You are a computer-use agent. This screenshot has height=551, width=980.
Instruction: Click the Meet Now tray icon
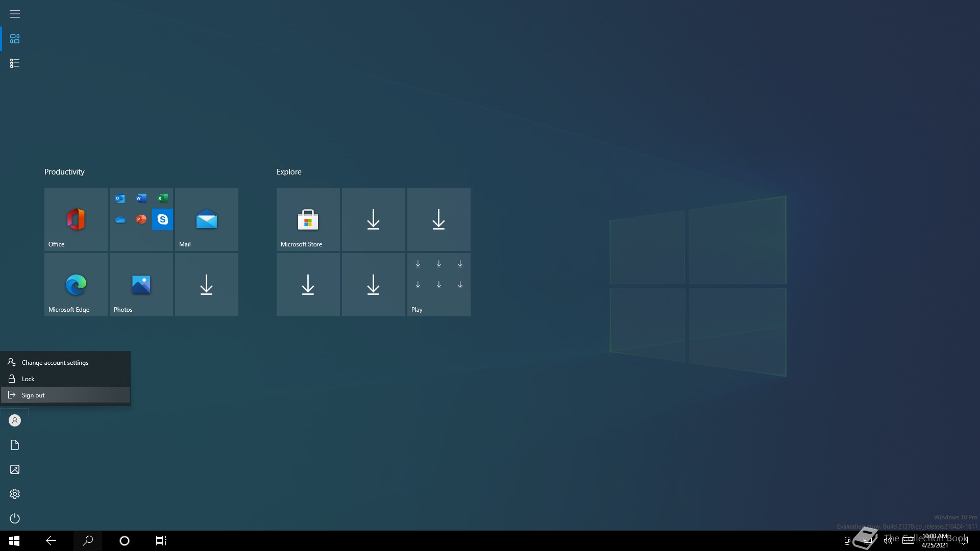coord(847,541)
